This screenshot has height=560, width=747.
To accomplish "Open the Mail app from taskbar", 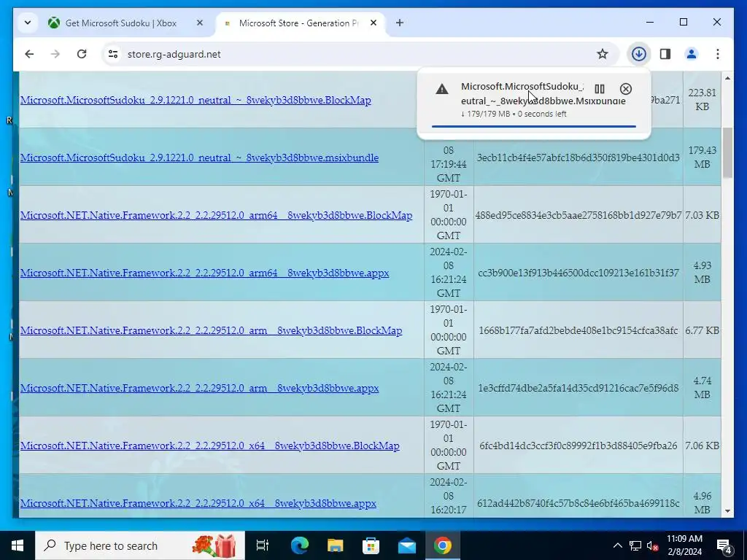I will [407, 545].
